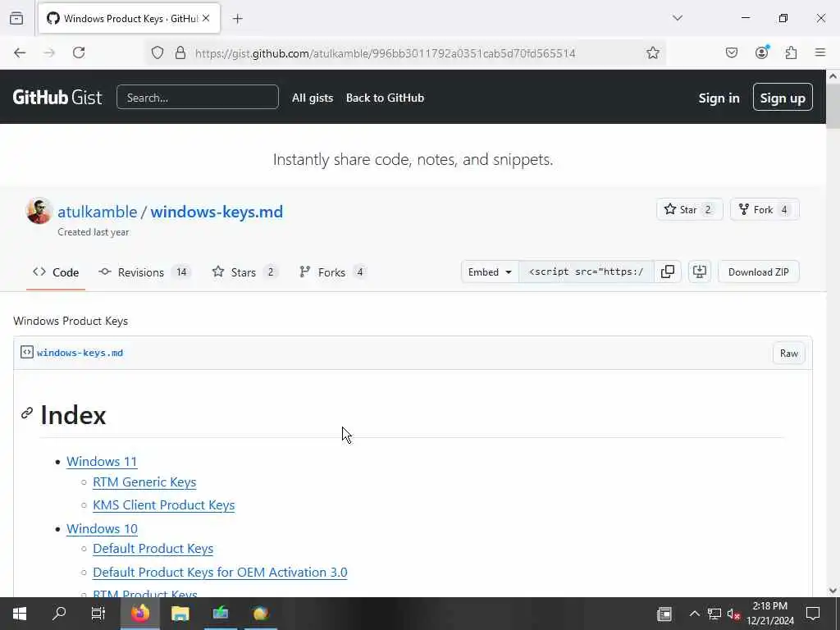The width and height of the screenshot is (840, 630).
Task: Open the RTM Generic Keys link
Action: (144, 482)
